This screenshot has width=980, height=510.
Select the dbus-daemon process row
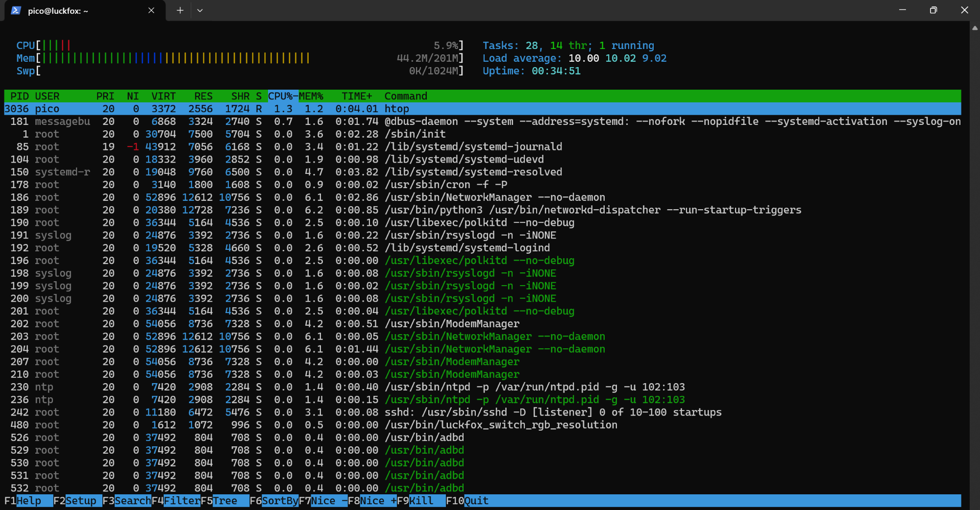[x=483, y=121]
